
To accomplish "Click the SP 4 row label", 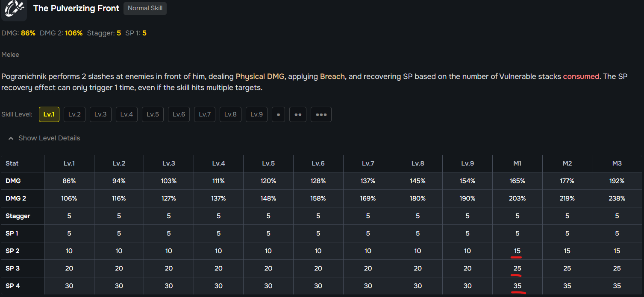I will point(13,286).
